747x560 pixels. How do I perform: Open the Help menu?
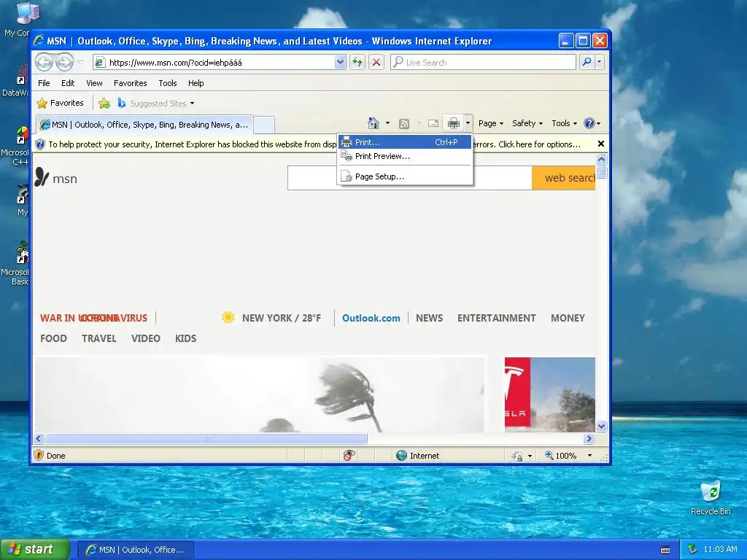pos(196,83)
